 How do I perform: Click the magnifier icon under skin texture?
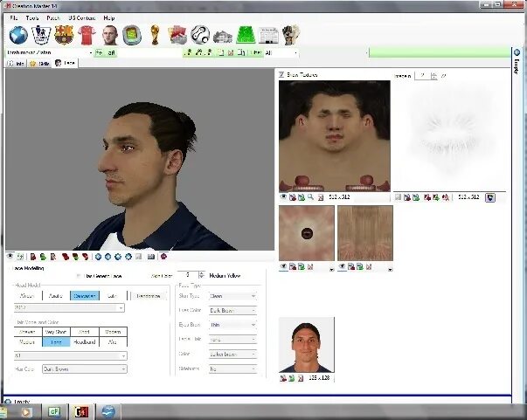click(x=311, y=197)
